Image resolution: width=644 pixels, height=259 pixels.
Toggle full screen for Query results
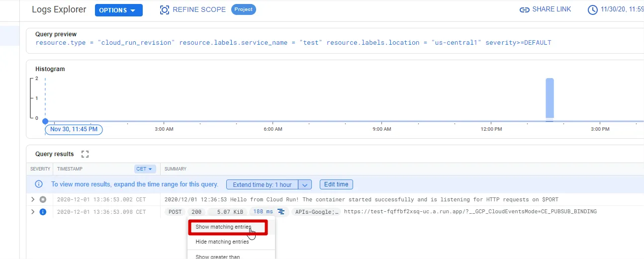coord(85,154)
